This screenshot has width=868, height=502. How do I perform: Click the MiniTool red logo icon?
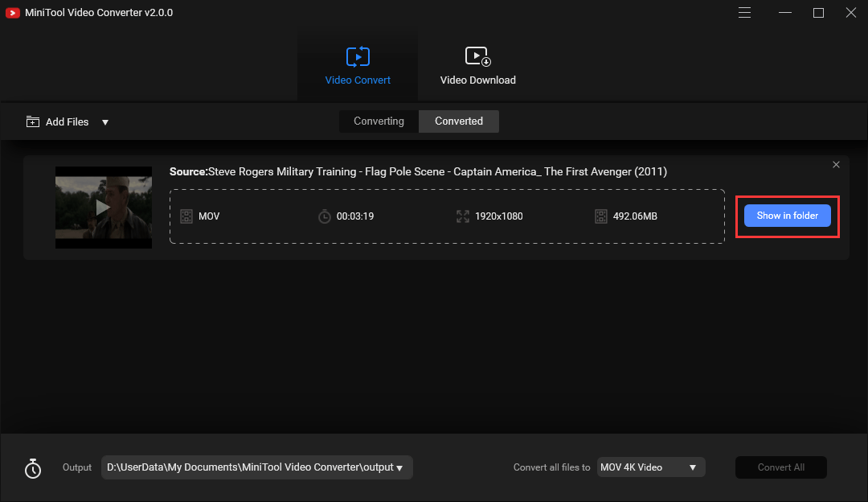[x=13, y=13]
